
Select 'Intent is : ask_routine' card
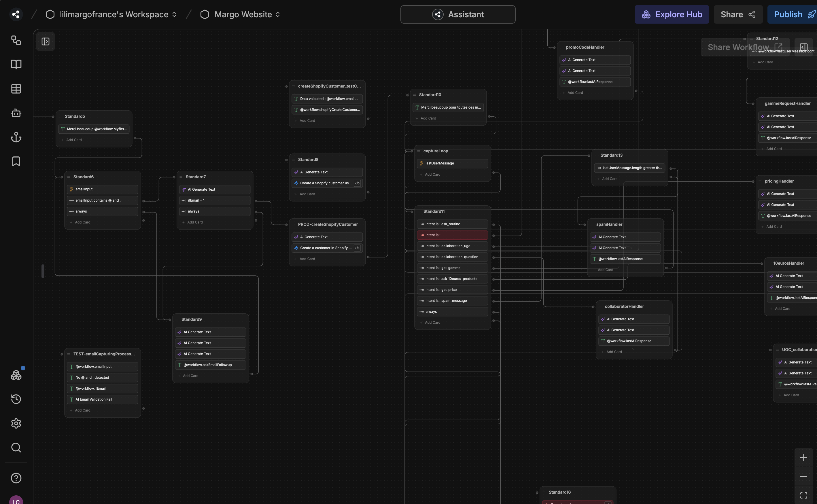[453, 224]
